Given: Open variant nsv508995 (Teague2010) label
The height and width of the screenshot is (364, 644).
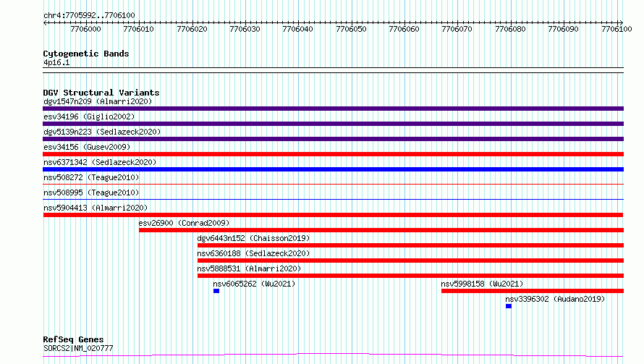Looking at the screenshot, I should point(91,192).
